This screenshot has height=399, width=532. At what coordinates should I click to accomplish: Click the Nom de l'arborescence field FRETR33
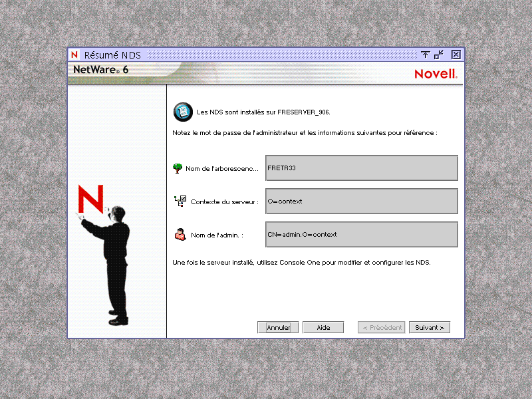pos(362,168)
